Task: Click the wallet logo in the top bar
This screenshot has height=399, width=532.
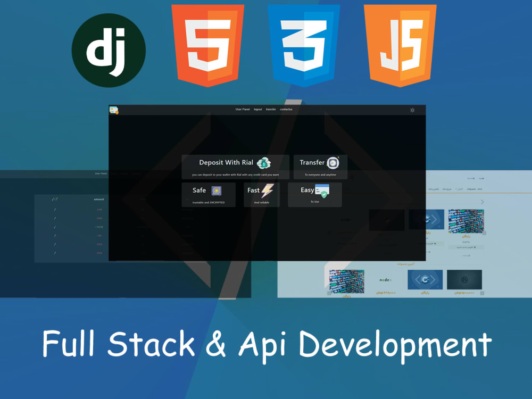Action: [x=114, y=110]
